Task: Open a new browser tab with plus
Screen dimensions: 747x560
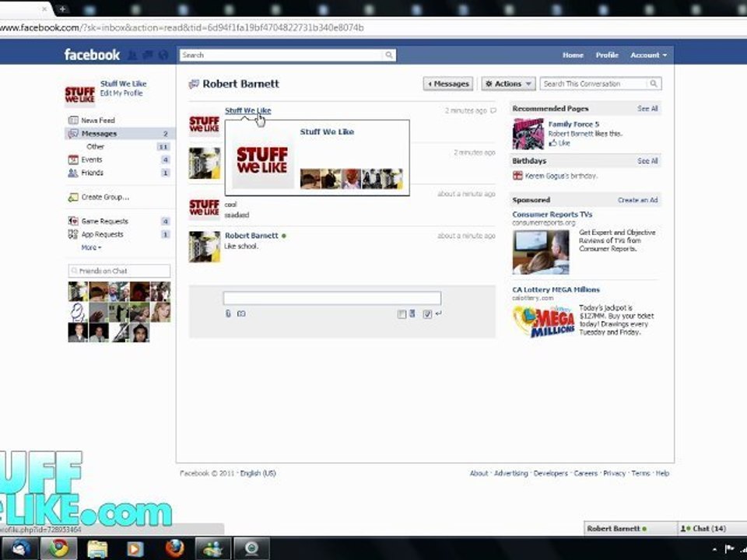Action: coord(62,9)
